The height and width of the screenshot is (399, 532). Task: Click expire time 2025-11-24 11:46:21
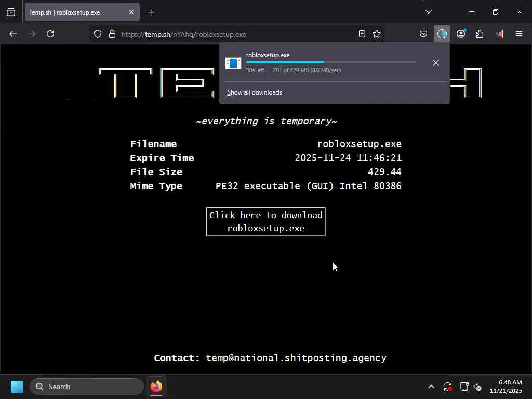348,158
